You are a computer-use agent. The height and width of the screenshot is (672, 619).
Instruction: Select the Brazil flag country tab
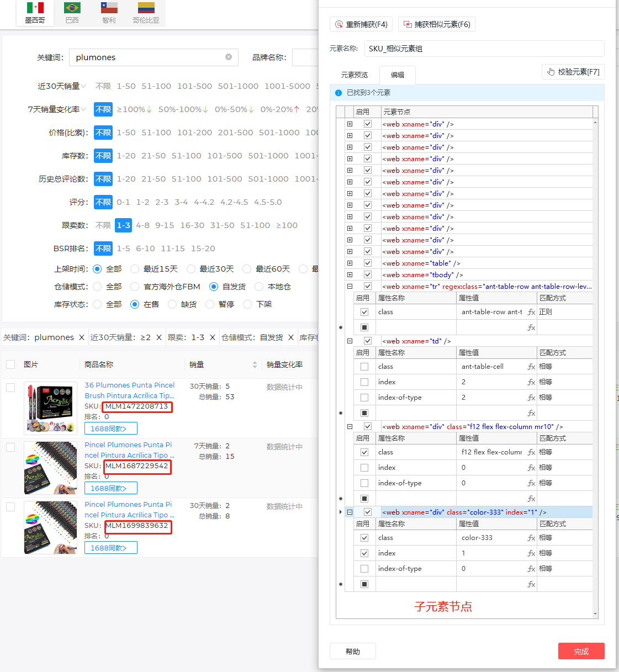[x=72, y=13]
